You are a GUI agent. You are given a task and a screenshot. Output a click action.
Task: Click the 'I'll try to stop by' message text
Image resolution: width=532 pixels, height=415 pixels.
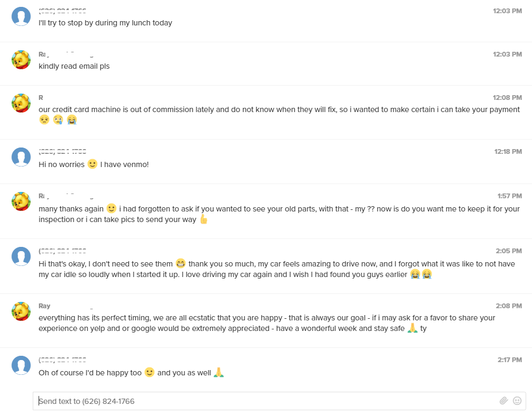coord(105,23)
